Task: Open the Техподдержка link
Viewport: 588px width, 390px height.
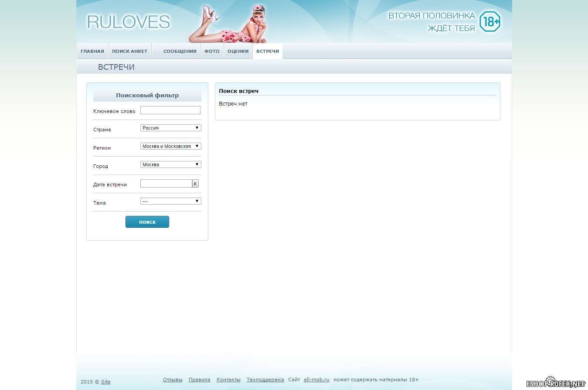Action: coord(265,380)
